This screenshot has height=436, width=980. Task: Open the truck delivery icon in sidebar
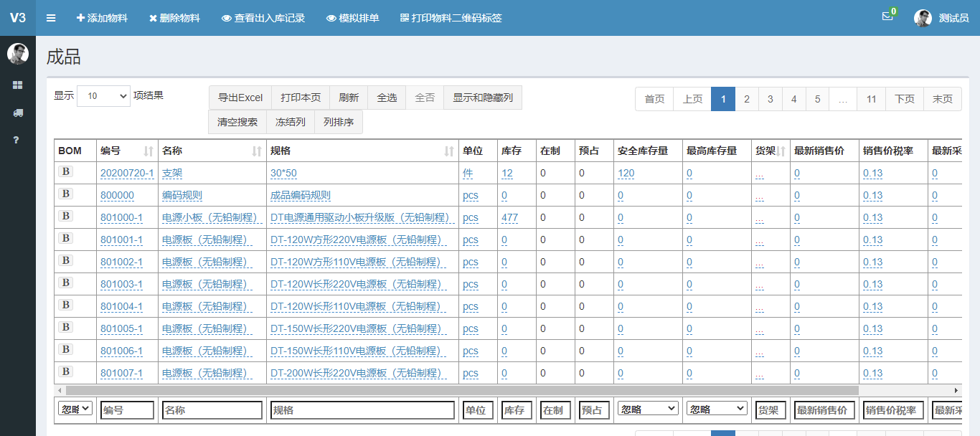coord(18,113)
